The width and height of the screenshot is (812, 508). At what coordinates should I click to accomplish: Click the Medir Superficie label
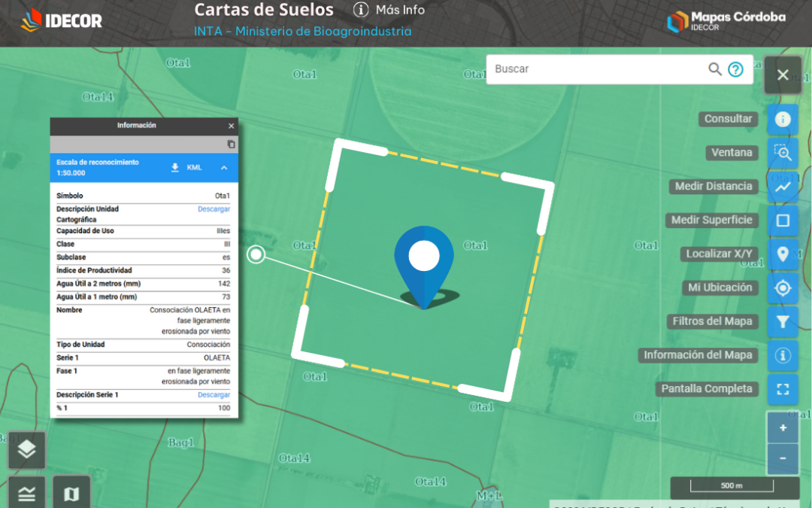711,220
